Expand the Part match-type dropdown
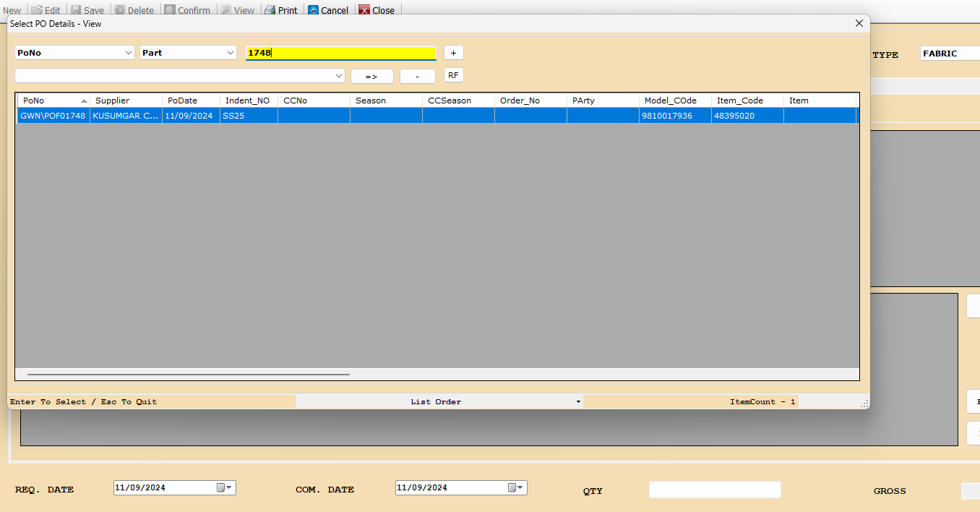 point(231,53)
